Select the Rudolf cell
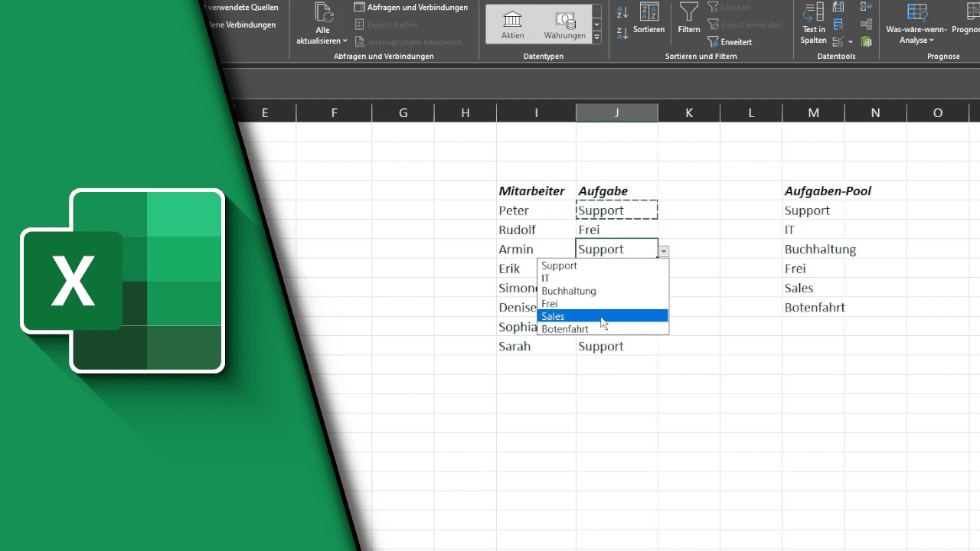Viewport: 980px width, 551px height. pyautogui.click(x=536, y=230)
